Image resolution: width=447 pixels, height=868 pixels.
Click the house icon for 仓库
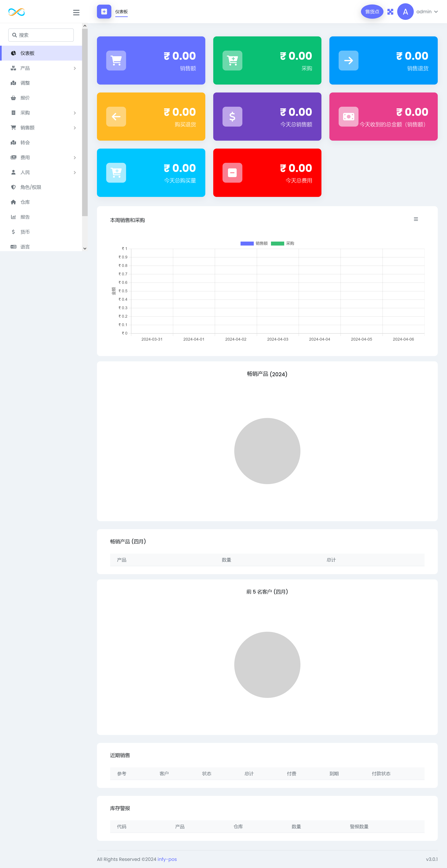[13, 202]
